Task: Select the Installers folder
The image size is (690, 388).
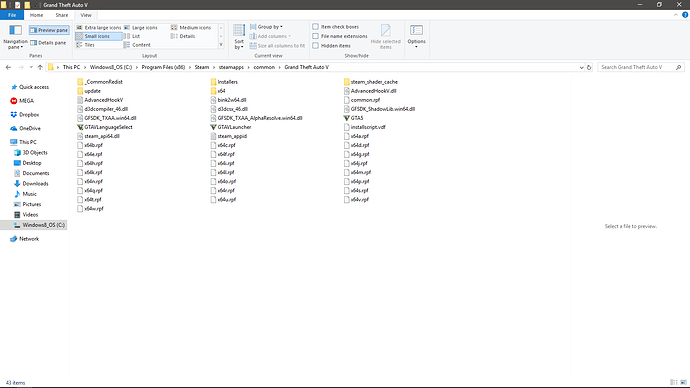Action: coord(224,82)
